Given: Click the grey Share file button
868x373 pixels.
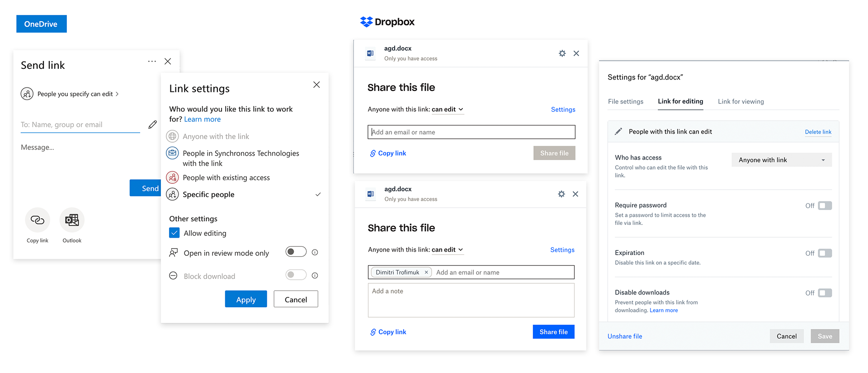Looking at the screenshot, I should pos(554,153).
